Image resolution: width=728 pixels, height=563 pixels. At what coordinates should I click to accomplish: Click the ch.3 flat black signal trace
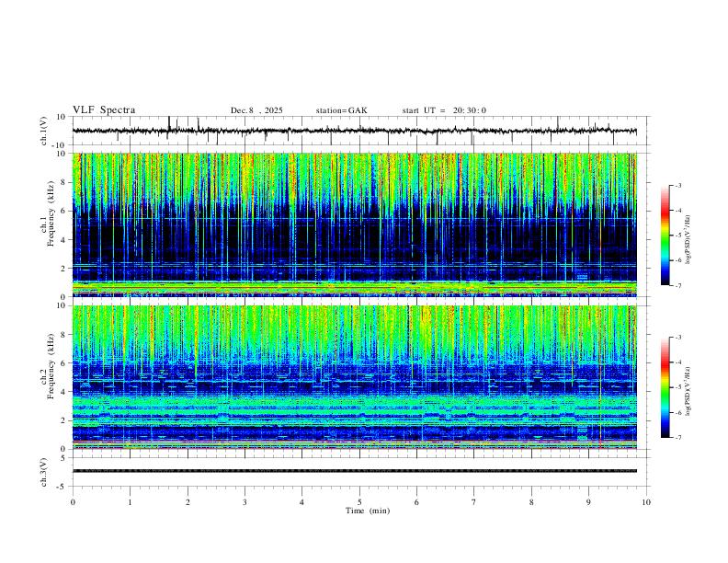click(x=355, y=471)
